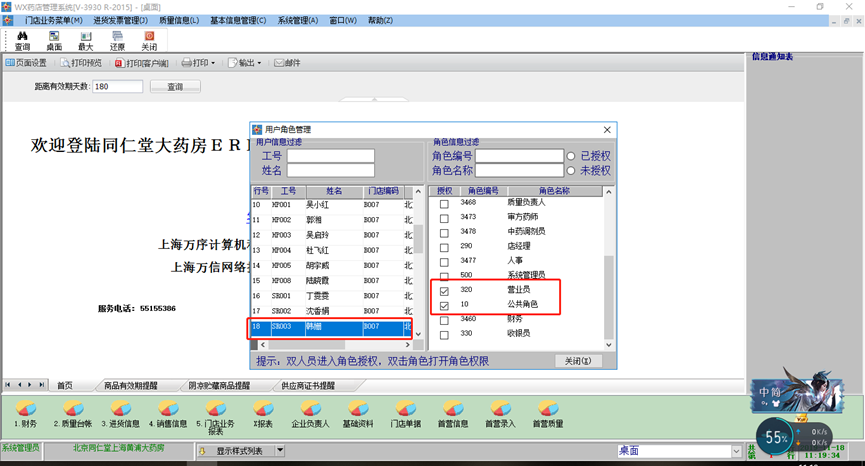Screen dimensions: 865x466
Task: Open the 基础资料 shortcut icon
Action: pyautogui.click(x=357, y=414)
